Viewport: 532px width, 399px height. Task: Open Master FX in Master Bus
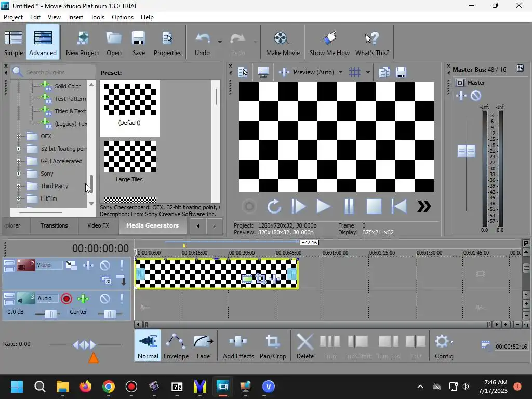pos(461,96)
